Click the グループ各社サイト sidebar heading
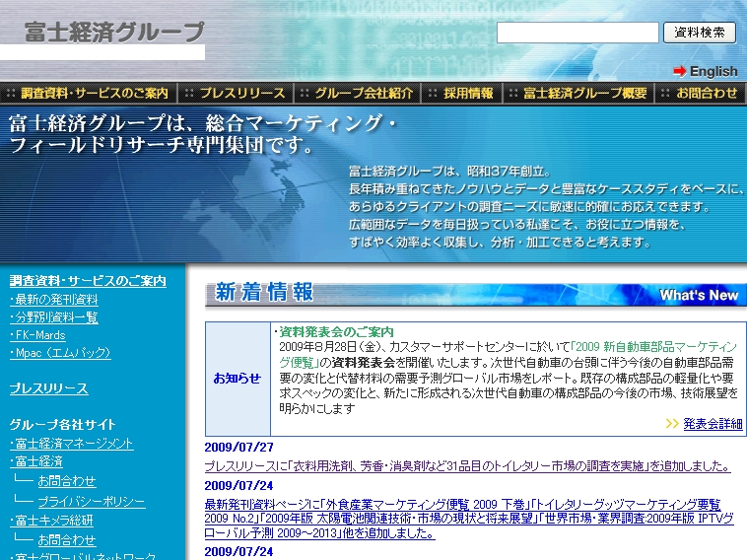 pos(63,425)
